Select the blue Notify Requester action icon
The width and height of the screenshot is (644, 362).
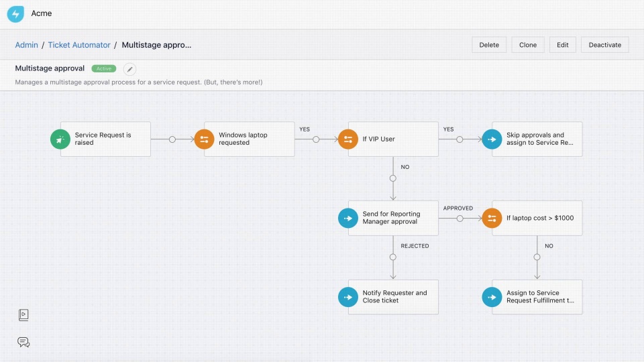point(348,297)
